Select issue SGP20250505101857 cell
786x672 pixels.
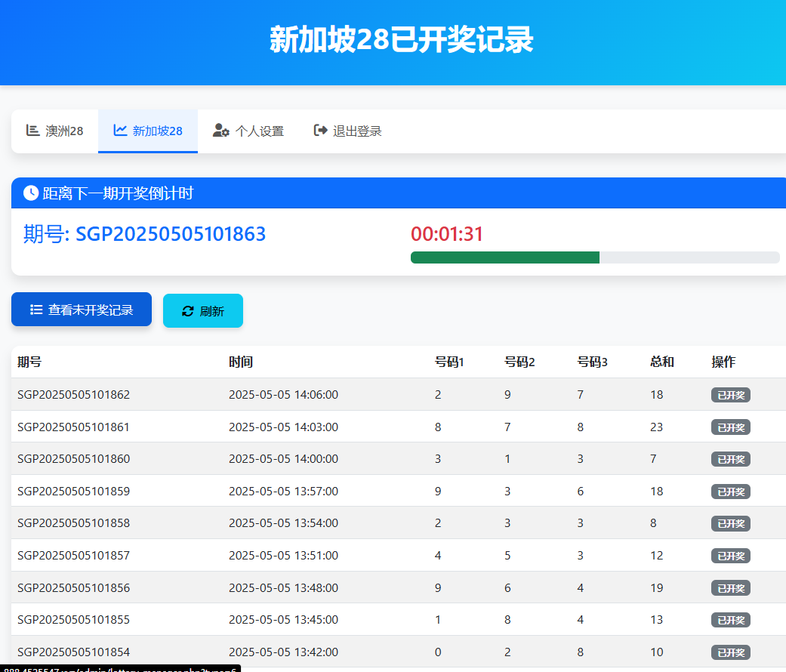(x=74, y=555)
